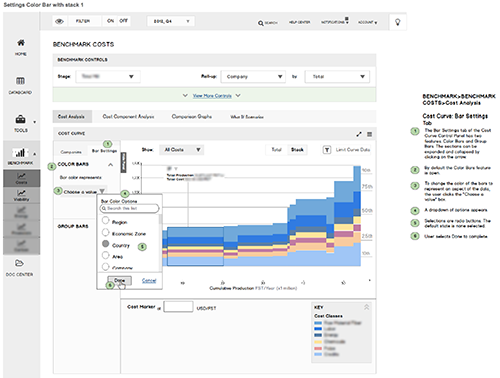This screenshot has height=378, width=500.
Task: Click the Home icon in sidebar
Action: click(x=21, y=43)
